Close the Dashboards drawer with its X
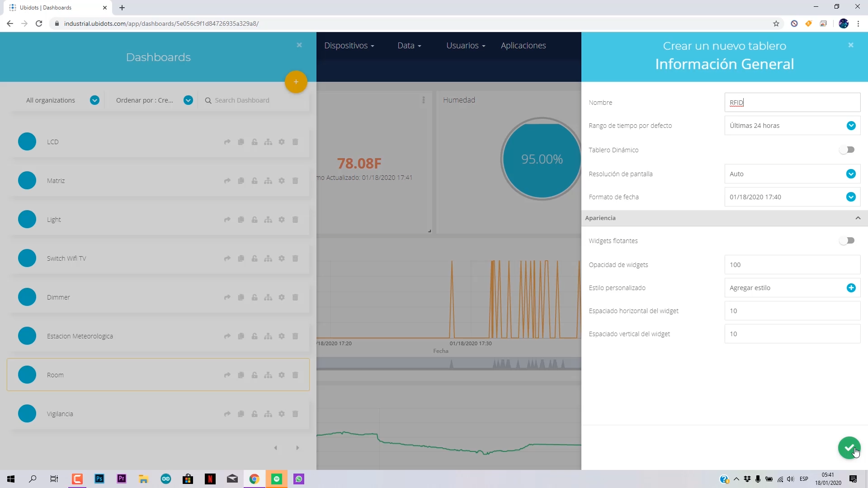 point(299,45)
